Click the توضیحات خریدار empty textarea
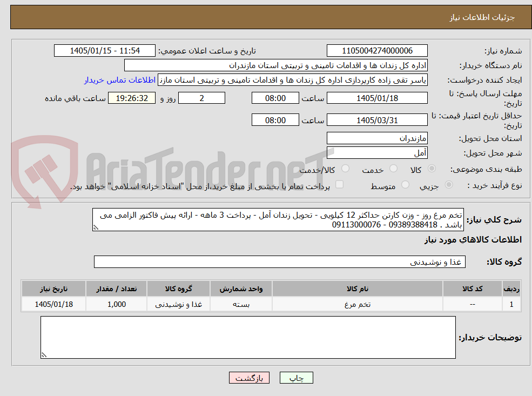This screenshot has height=396, width=532. tap(248, 337)
